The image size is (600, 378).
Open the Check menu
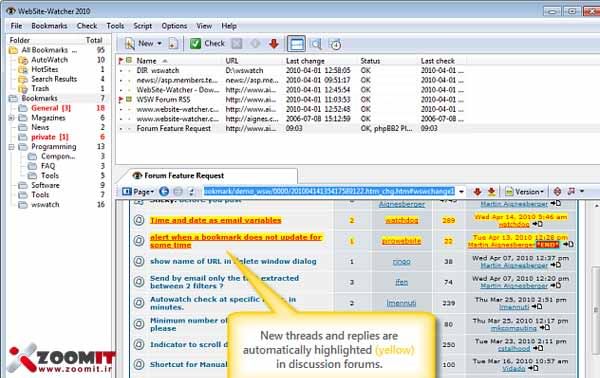[x=87, y=26]
